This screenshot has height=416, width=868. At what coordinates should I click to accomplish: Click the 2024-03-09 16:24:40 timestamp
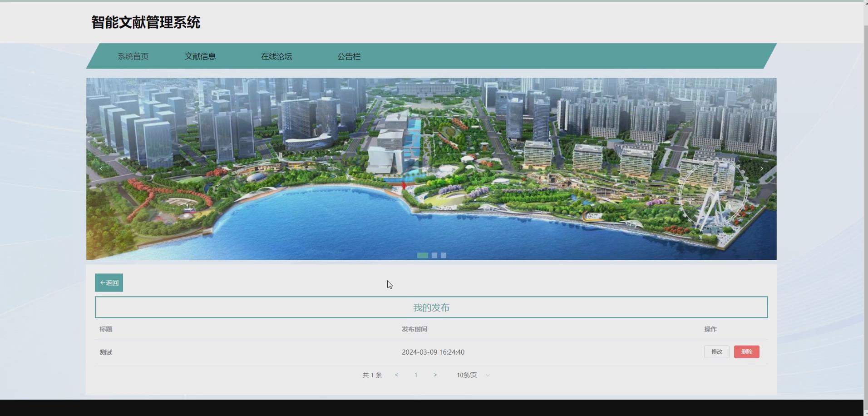(433, 352)
